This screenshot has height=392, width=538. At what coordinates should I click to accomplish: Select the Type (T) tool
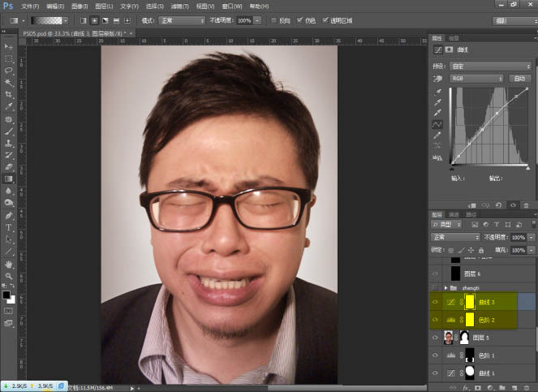point(9,228)
